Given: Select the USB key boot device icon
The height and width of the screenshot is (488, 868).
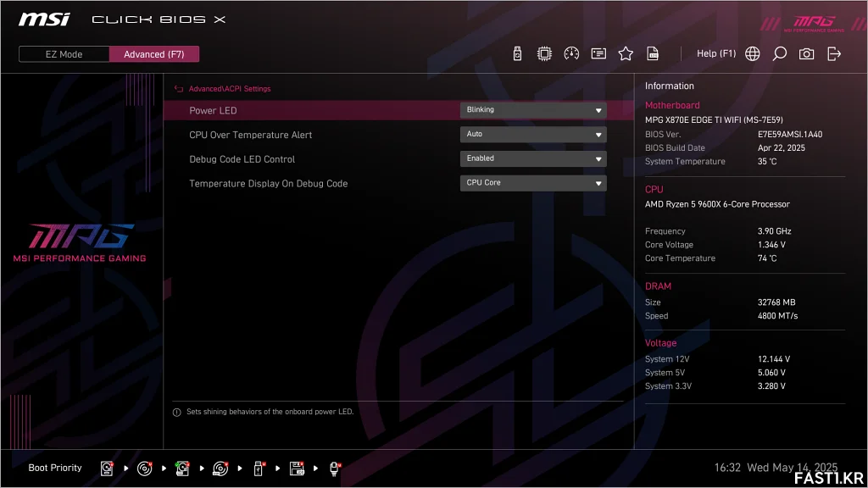Looking at the screenshot, I should pyautogui.click(x=259, y=469).
